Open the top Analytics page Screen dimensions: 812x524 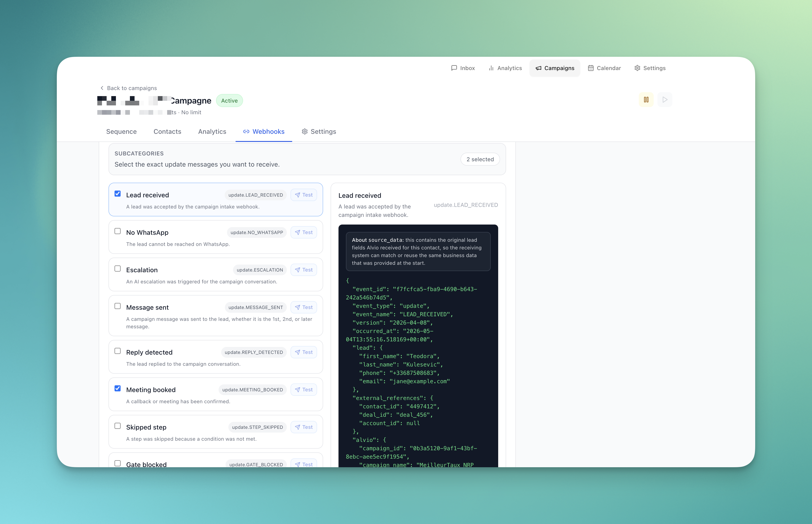point(505,68)
